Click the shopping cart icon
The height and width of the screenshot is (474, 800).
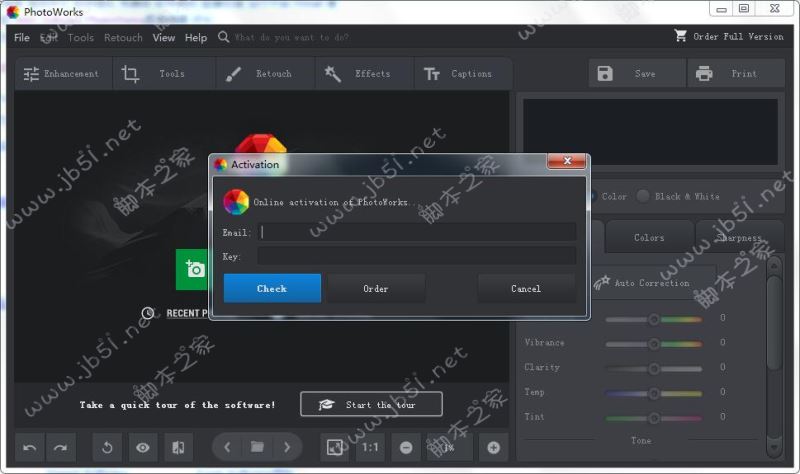point(680,36)
